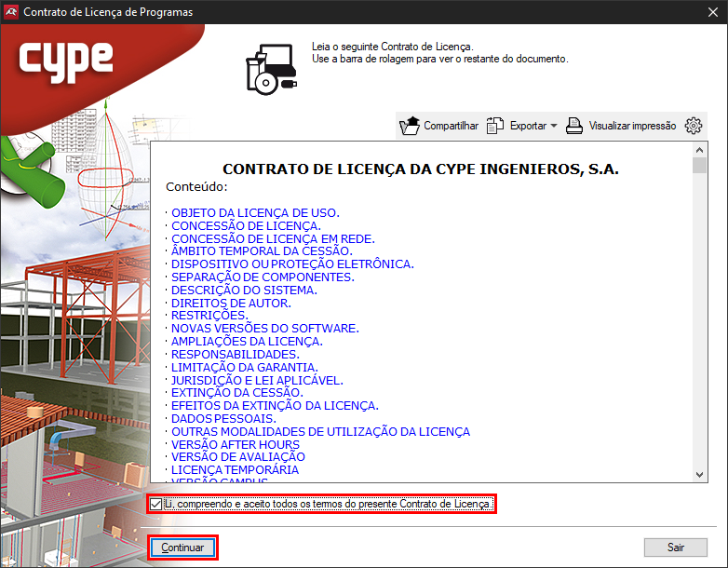This screenshot has width=728, height=568.
Task: Open link DADOS PESSOAIS
Action: (223, 418)
